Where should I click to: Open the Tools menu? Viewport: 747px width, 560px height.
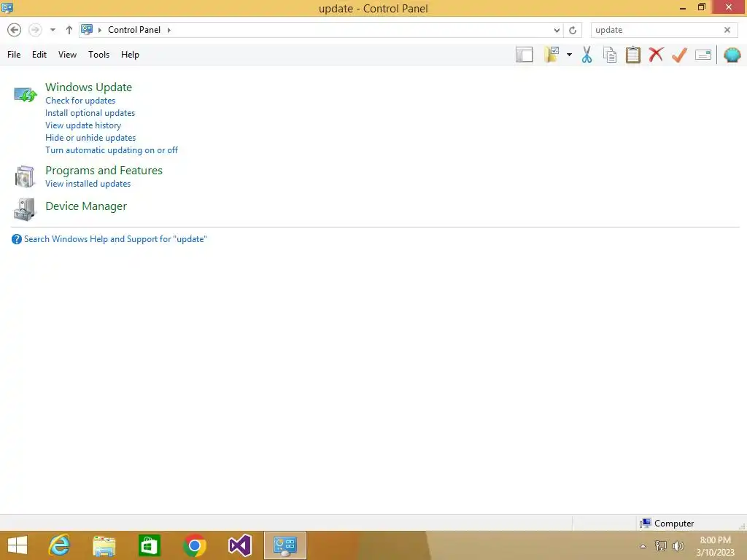click(98, 55)
